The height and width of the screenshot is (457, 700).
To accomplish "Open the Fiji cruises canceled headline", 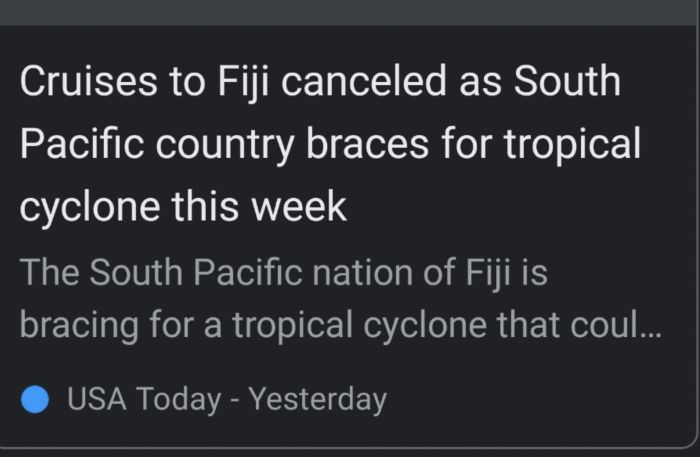I will click(x=330, y=144).
